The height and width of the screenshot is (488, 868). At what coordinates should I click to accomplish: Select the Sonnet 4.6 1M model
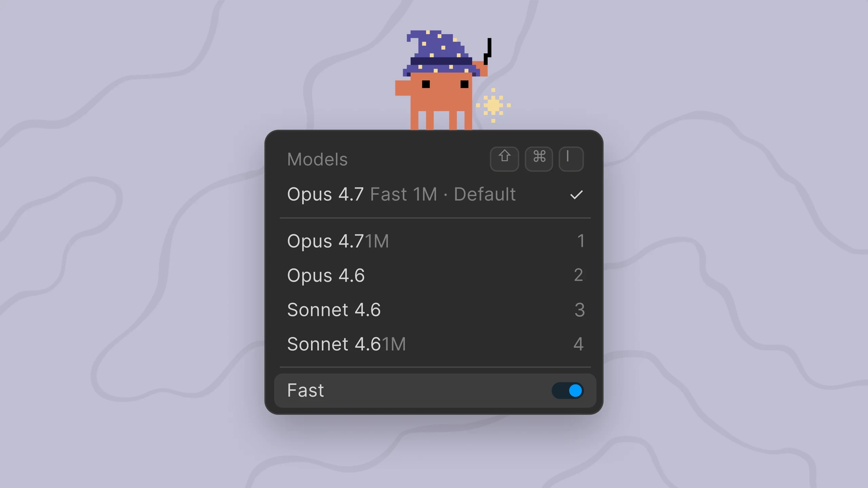coord(435,344)
